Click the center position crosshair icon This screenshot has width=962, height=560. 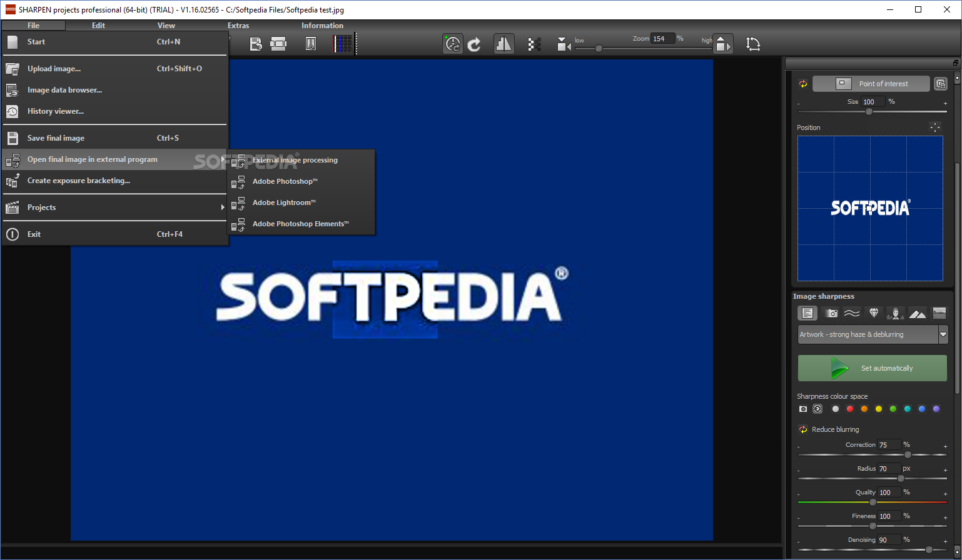pyautogui.click(x=935, y=127)
